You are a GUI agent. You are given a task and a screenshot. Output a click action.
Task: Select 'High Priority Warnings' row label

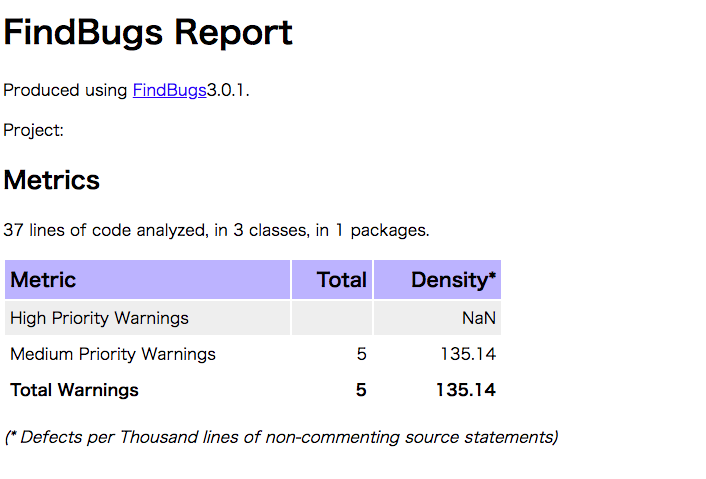pos(100,318)
